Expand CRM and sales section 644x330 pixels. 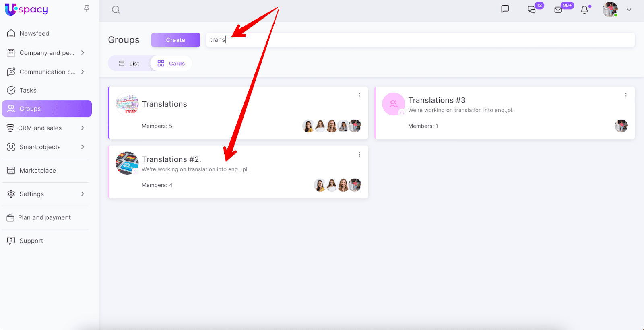(x=83, y=128)
